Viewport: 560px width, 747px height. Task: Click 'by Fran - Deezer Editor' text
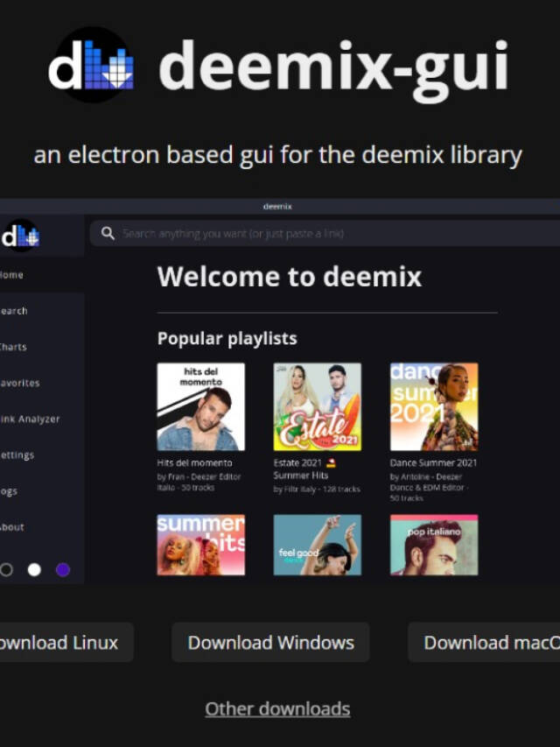[199, 477]
